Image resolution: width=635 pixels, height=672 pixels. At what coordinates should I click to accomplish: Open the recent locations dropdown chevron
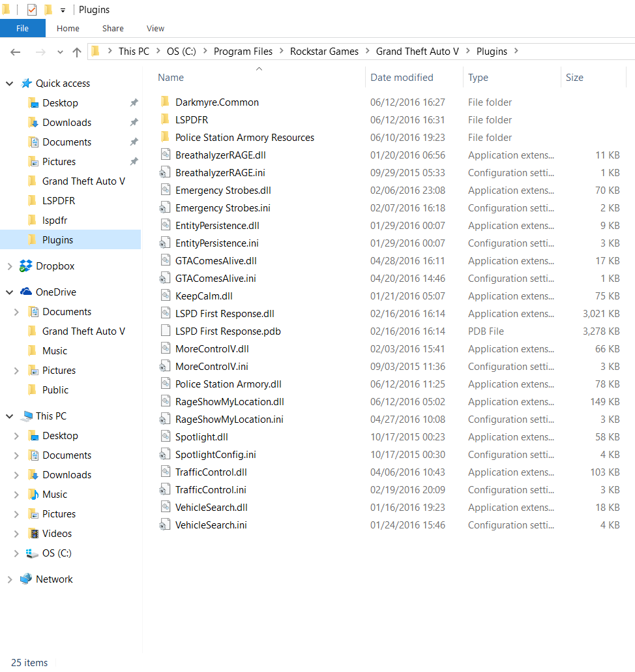(x=60, y=52)
